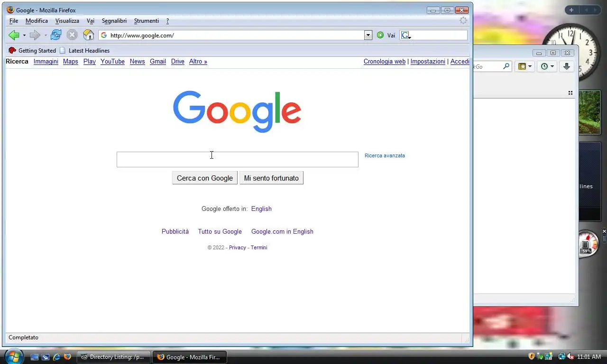
Task: Click Switch between windows quick launch icon
Action: point(46,356)
